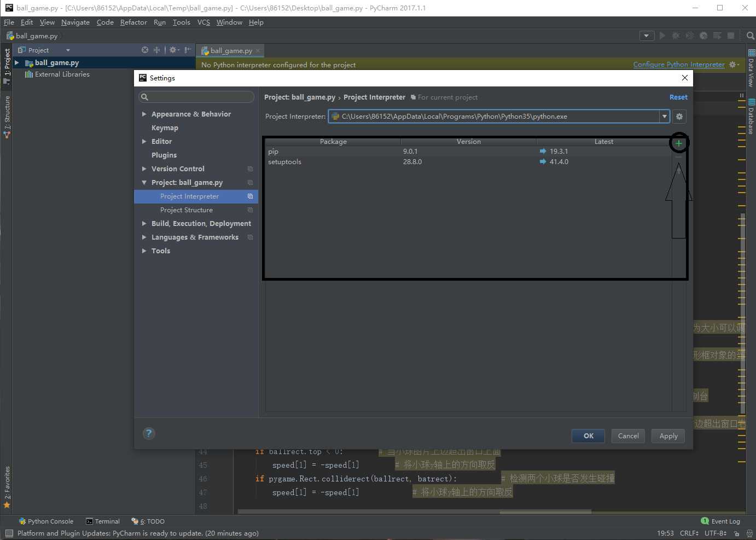Screen dimensions: 756x540
Task: Select the setuptools package row
Action: (x=468, y=162)
